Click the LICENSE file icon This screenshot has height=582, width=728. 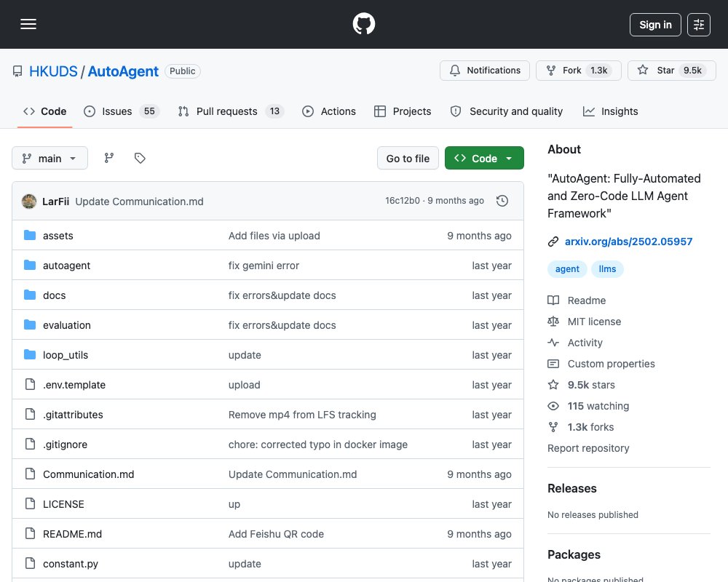[30, 503]
